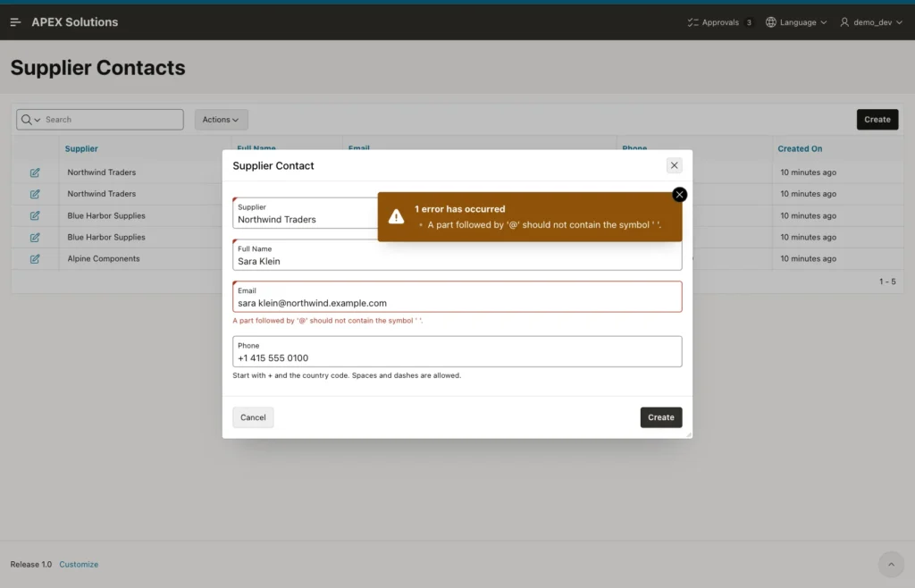Open the Approvals list
This screenshot has width=915, height=588.
click(x=720, y=22)
